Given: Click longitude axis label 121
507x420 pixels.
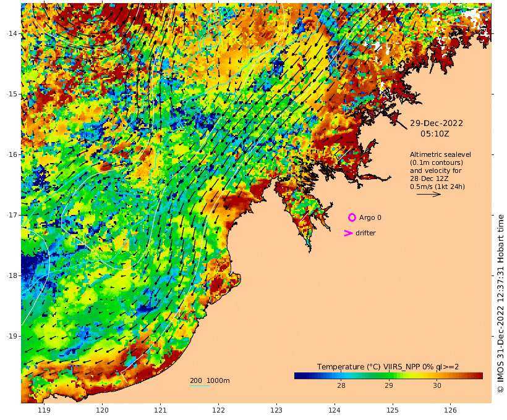Looking at the screenshot, I should click(x=160, y=410).
